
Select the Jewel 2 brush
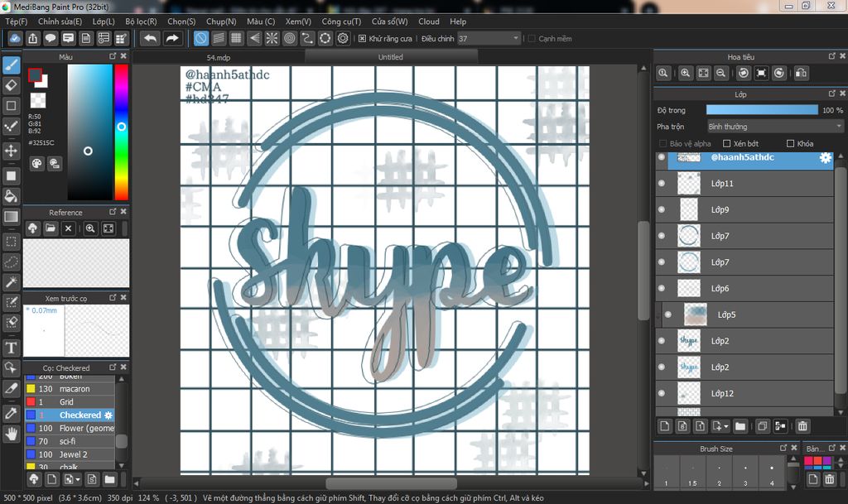pos(70,454)
